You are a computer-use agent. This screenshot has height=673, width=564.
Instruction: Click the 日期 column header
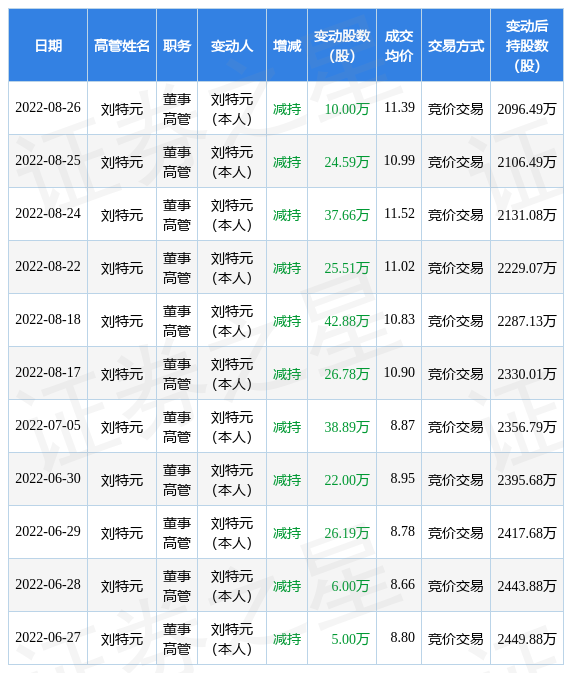48,45
